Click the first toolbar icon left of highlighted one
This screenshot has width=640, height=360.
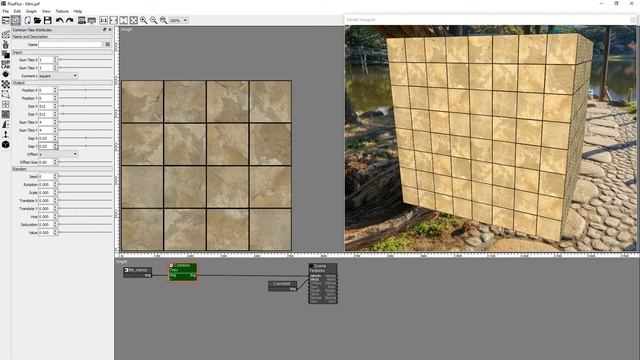click(6, 20)
